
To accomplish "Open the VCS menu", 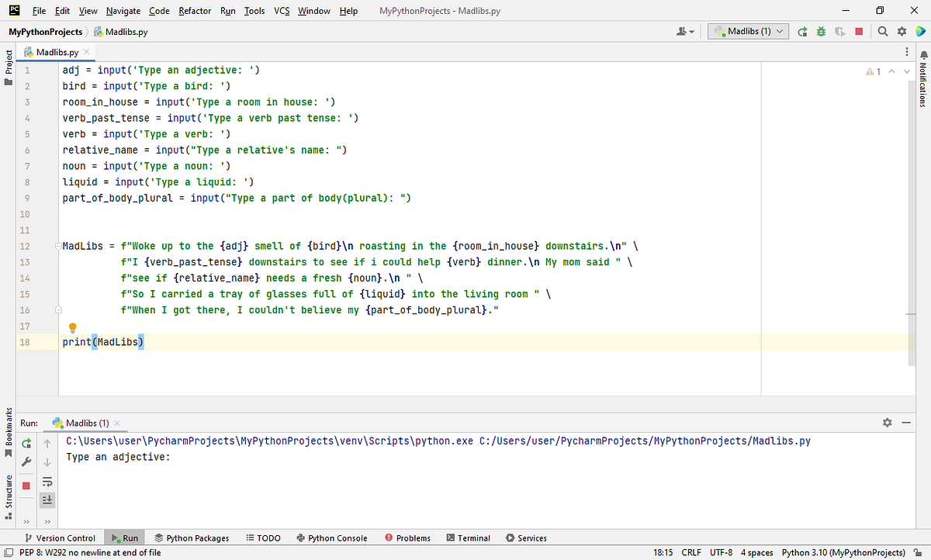I will click(282, 11).
